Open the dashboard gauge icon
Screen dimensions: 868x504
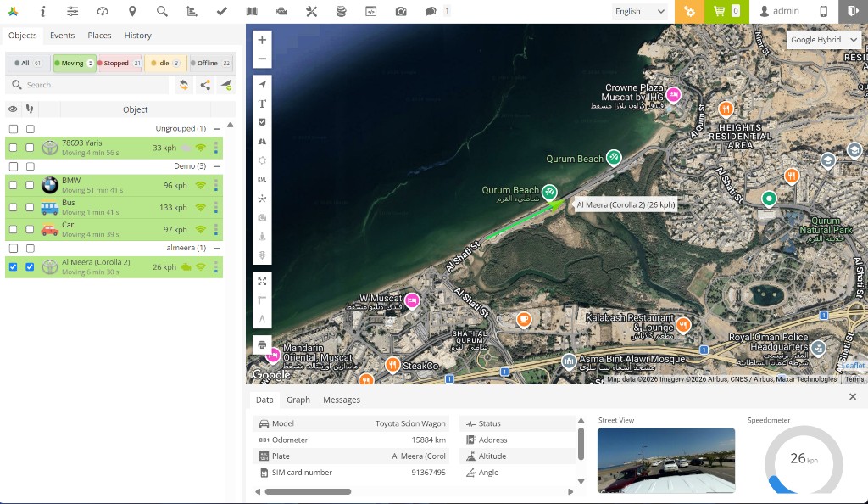tap(103, 11)
